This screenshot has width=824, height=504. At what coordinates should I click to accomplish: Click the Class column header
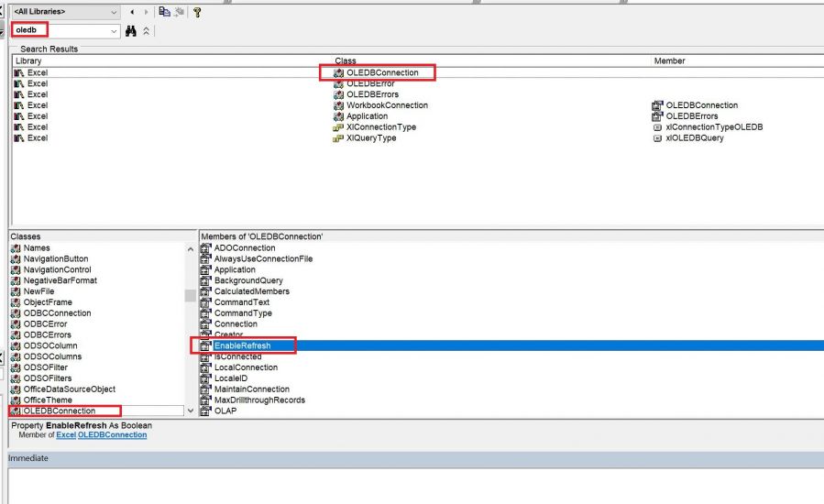[x=346, y=60]
